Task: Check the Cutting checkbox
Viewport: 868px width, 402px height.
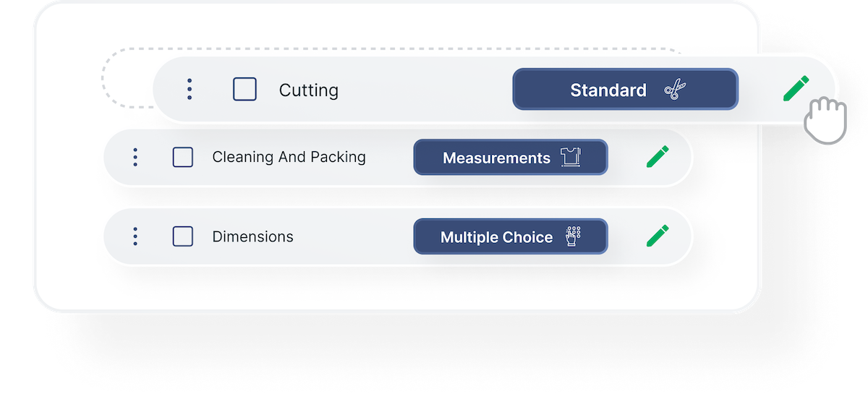Action: [x=244, y=90]
